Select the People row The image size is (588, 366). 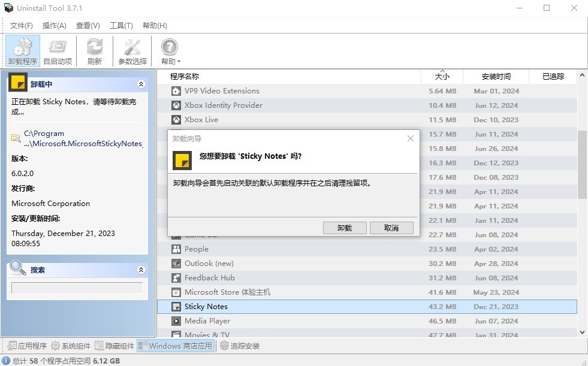(x=367, y=249)
